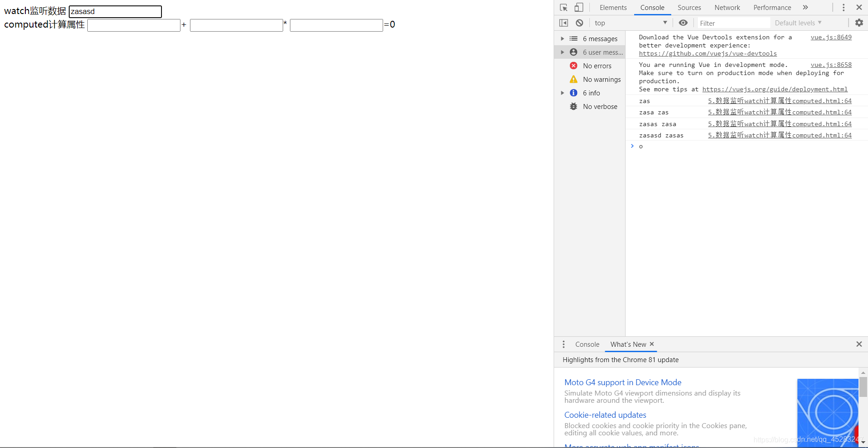Click the What's New promo thumbnail
Screen dimensions: 868x448
(827, 413)
